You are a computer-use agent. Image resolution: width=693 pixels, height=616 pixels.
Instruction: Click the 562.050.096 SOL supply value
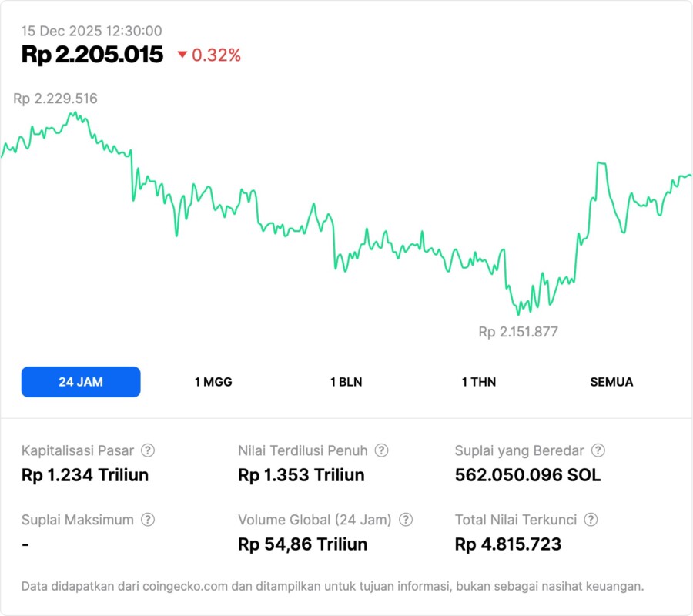point(527,475)
